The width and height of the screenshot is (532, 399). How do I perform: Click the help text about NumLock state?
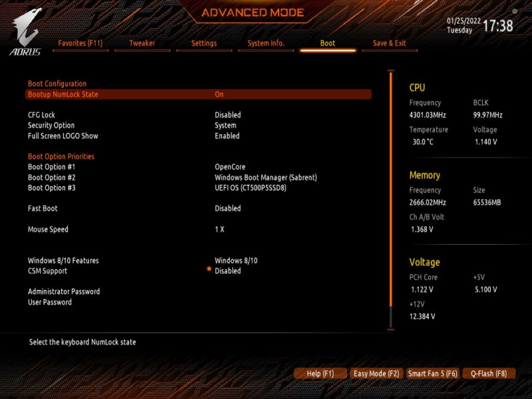[x=82, y=342]
